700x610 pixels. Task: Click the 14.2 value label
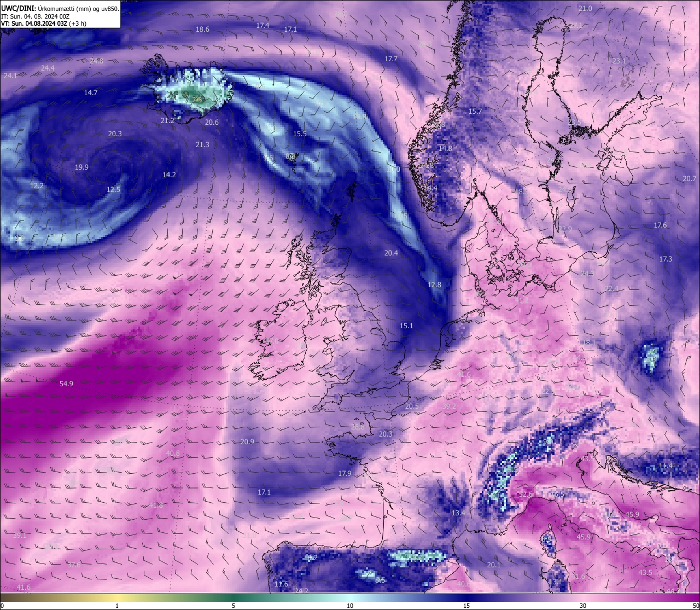point(170,175)
